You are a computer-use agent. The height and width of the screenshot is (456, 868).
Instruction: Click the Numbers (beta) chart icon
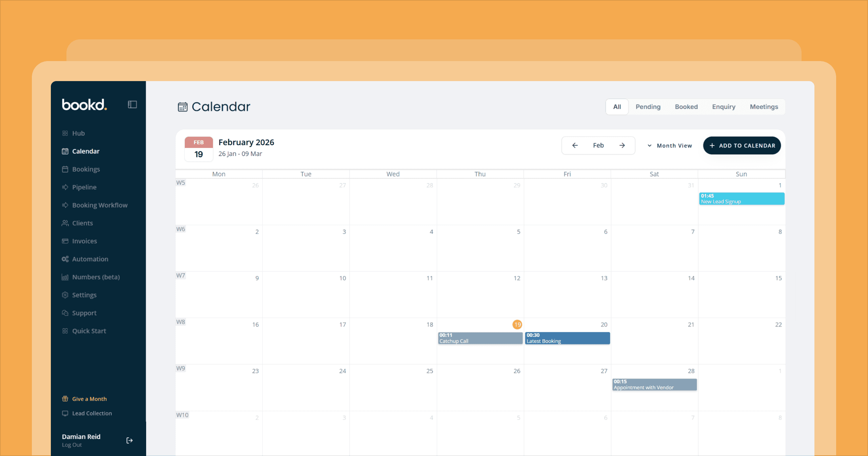pyautogui.click(x=65, y=277)
